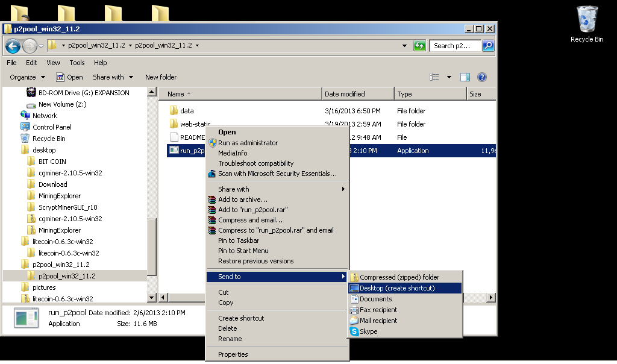
Task: Select Desktop (create shortcut) option
Action: 396,288
